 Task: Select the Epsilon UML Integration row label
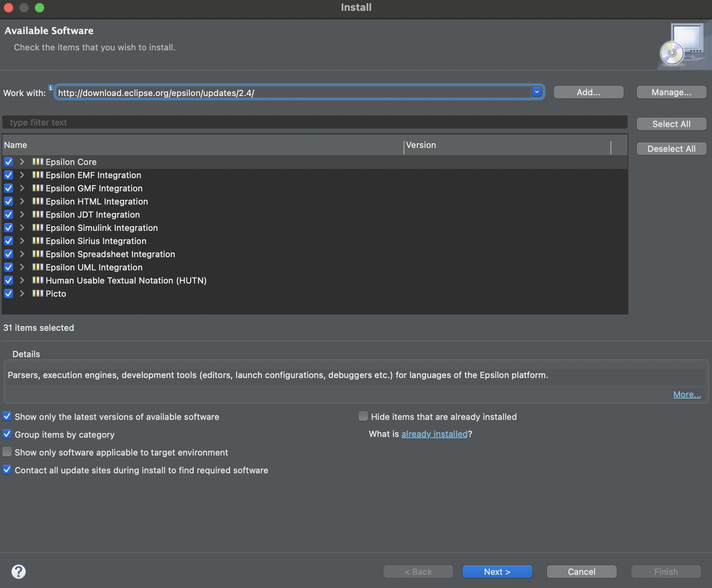(94, 267)
